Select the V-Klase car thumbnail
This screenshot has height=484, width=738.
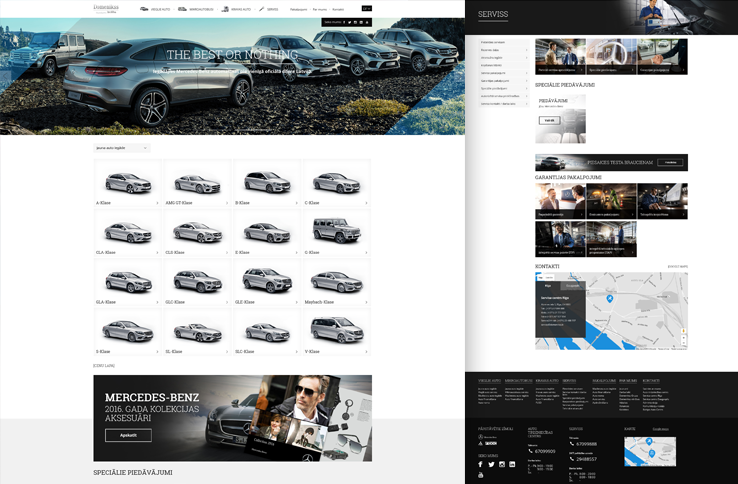(337, 331)
